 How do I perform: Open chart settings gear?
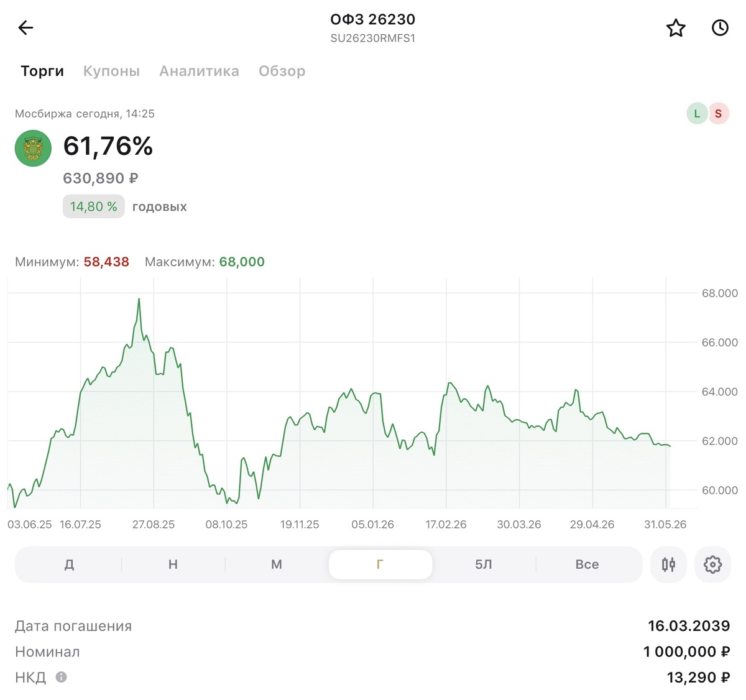tap(712, 564)
